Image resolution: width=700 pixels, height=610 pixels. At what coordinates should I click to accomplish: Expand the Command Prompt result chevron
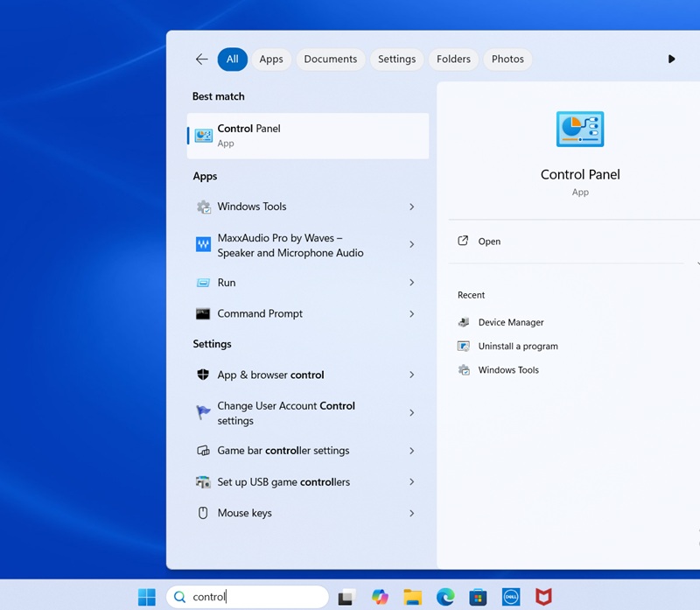click(411, 313)
